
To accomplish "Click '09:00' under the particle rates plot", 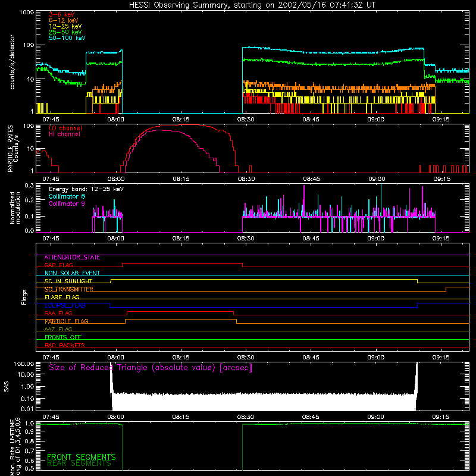I will point(377,179).
